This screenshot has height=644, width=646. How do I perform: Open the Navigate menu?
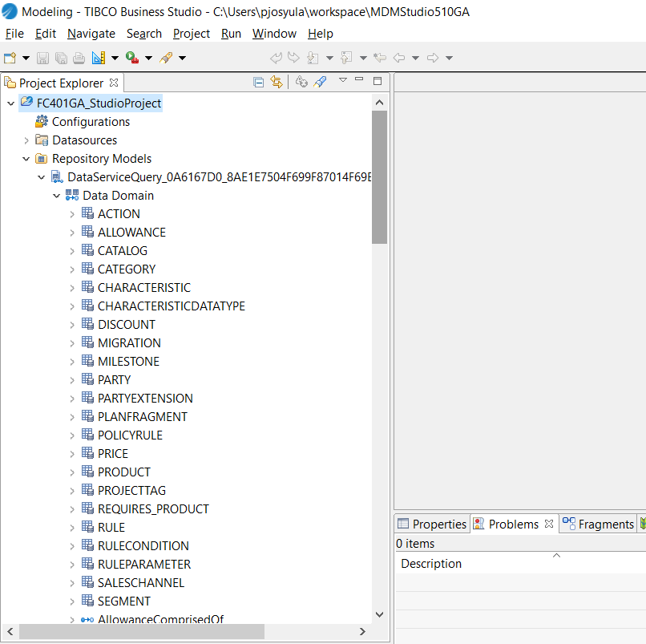click(x=91, y=34)
